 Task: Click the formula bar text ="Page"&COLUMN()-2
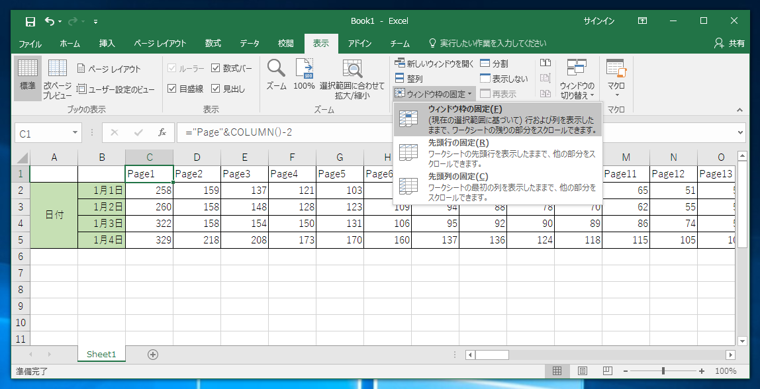[x=238, y=132]
